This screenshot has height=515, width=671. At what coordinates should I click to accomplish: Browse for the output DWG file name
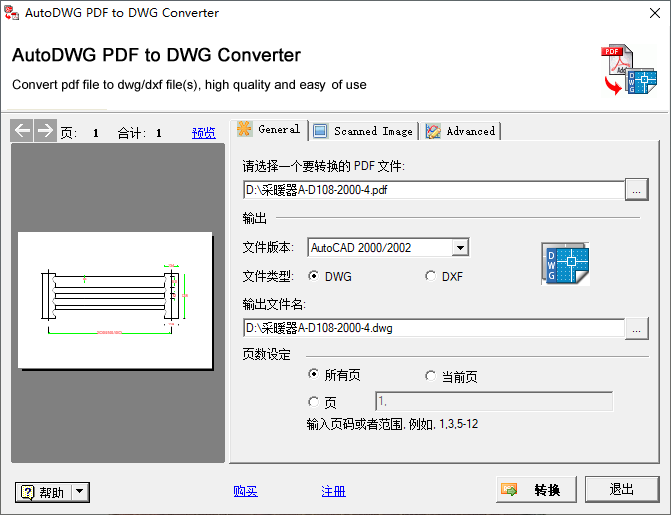pyautogui.click(x=637, y=328)
